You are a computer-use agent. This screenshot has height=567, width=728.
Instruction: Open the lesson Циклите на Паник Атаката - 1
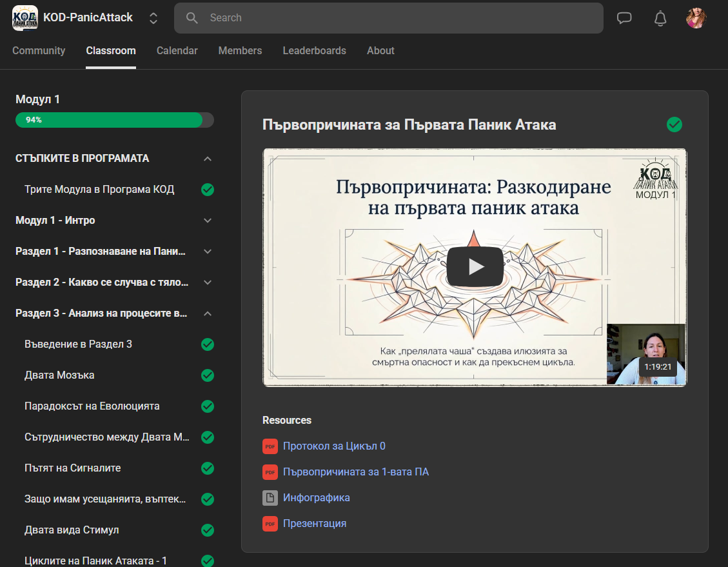click(95, 561)
